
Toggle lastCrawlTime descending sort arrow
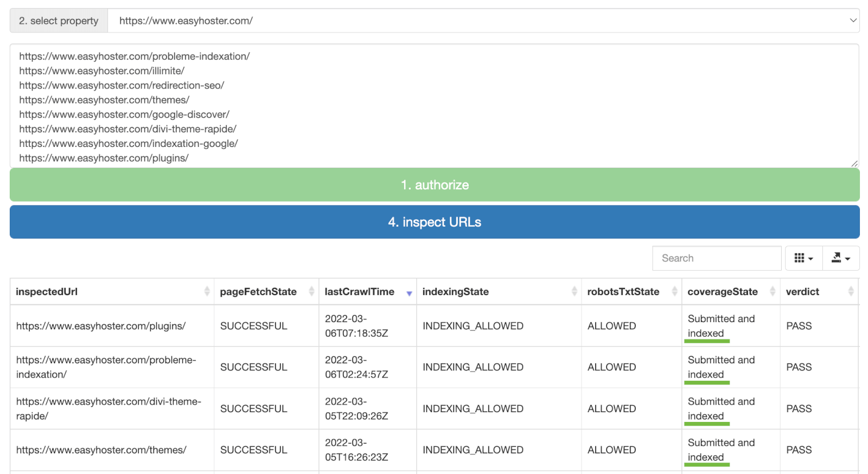tap(409, 293)
